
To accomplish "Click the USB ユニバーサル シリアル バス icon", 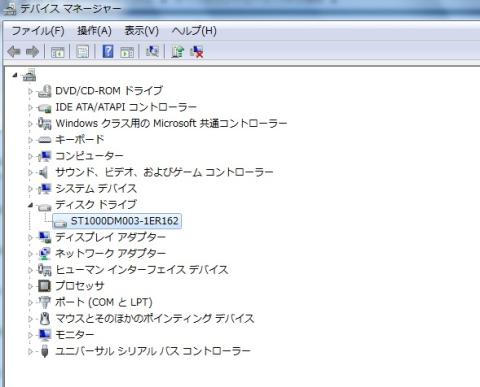I will tap(44, 351).
